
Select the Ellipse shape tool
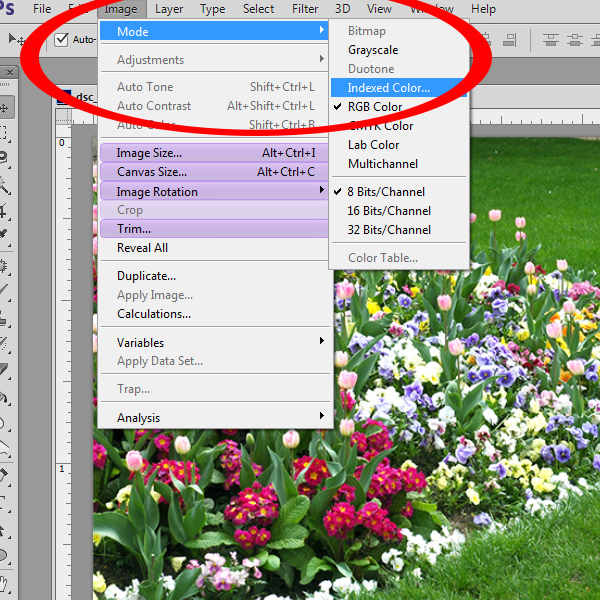tap(4, 555)
